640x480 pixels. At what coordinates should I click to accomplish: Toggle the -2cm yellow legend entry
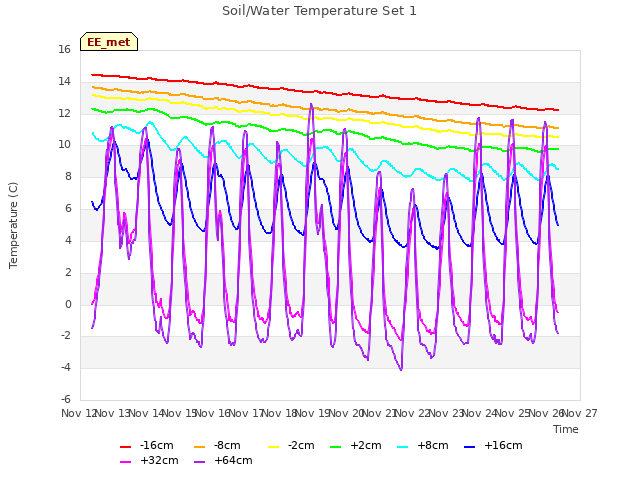pyautogui.click(x=291, y=445)
